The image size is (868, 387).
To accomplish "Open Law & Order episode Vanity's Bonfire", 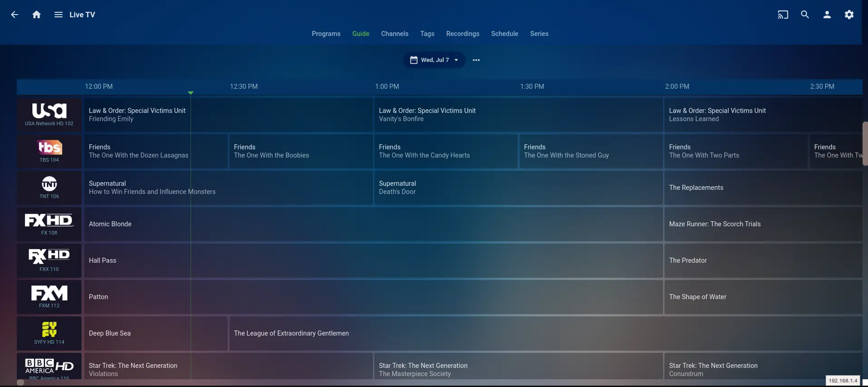I will (x=518, y=115).
